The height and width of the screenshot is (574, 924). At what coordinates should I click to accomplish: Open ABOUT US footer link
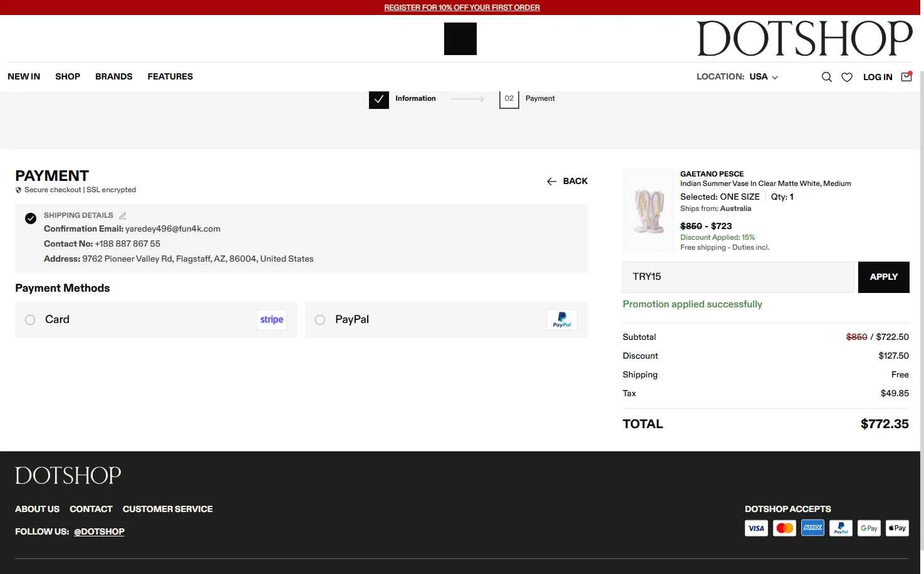click(x=38, y=509)
